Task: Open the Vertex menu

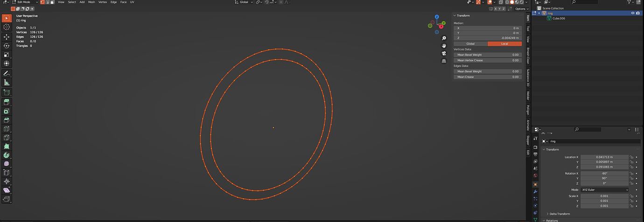Action: (103, 2)
